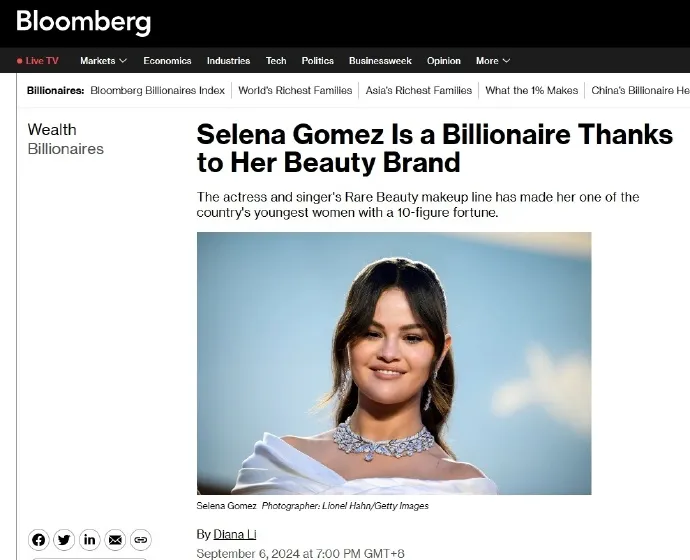
Task: Open Bloomberg Billionaires Index link
Action: click(157, 90)
